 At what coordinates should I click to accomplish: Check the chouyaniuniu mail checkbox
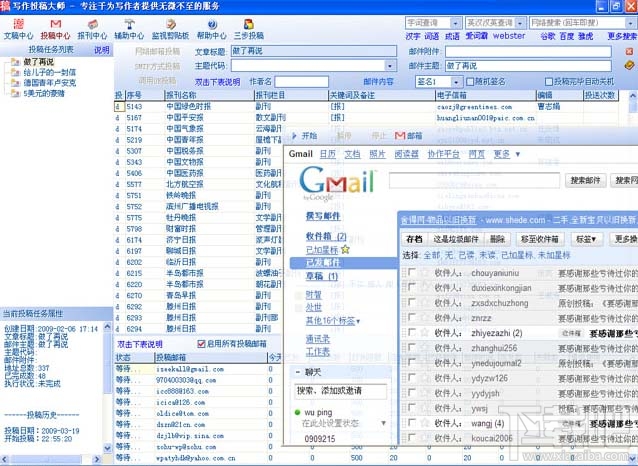tap(412, 272)
